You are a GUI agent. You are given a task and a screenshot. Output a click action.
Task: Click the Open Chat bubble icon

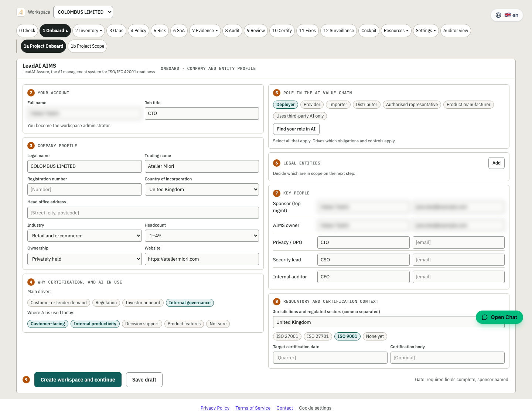point(485,317)
